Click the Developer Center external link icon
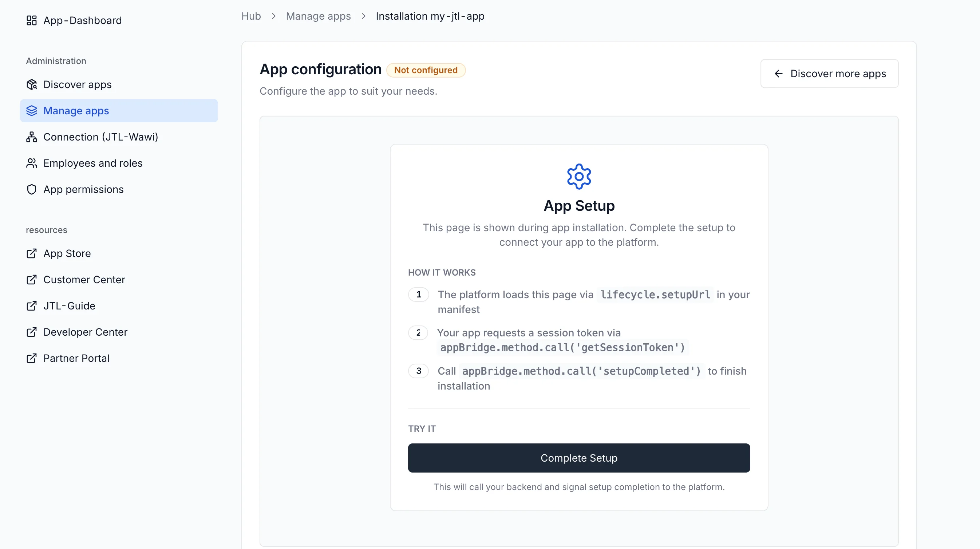This screenshot has width=980, height=549. 32,332
